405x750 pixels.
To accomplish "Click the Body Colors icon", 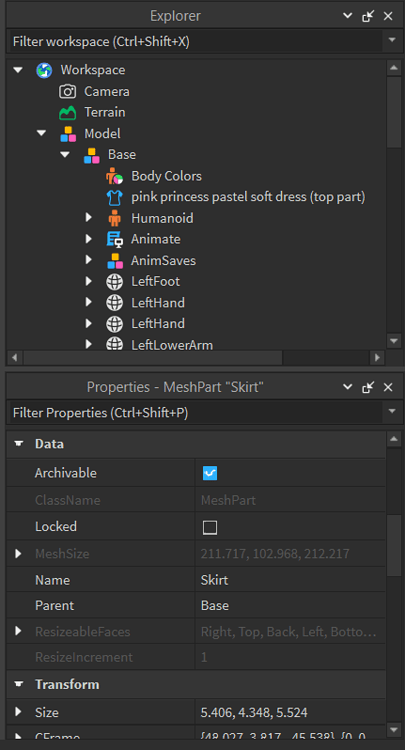I will [x=115, y=176].
